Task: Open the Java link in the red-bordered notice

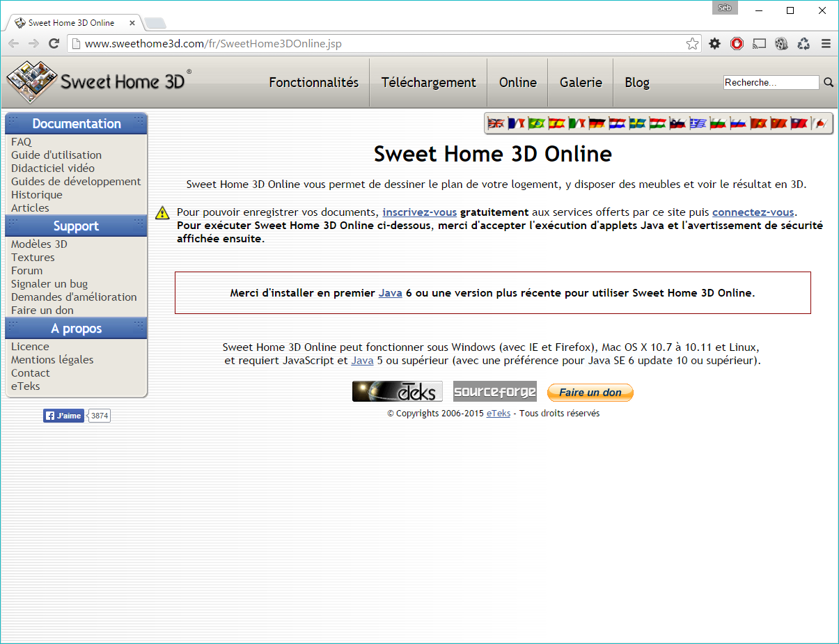Action: 391,293
